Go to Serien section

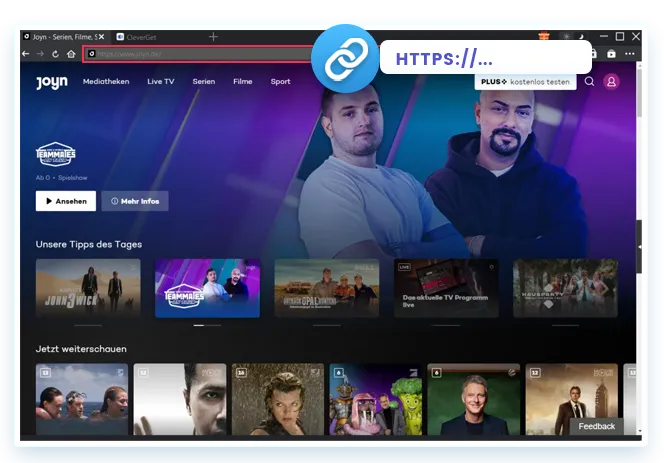(x=204, y=81)
